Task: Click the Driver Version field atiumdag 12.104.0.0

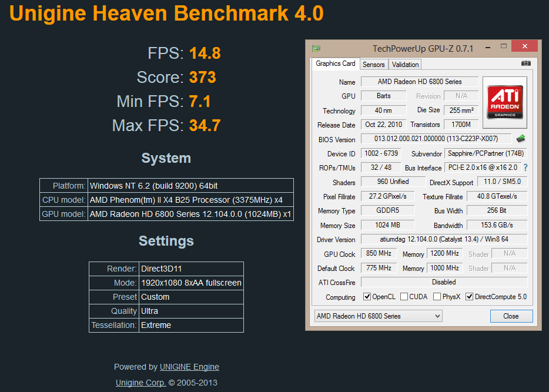Action: (x=444, y=239)
